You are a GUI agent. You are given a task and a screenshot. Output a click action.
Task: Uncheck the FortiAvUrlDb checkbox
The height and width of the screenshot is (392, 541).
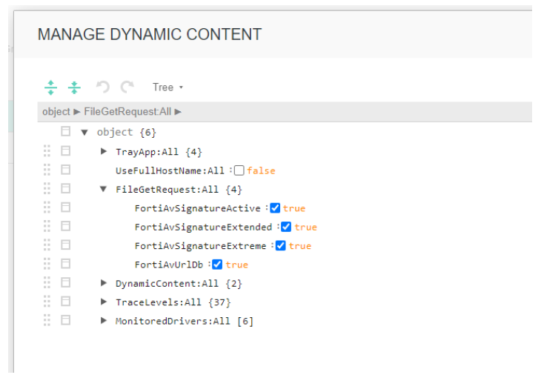(217, 265)
